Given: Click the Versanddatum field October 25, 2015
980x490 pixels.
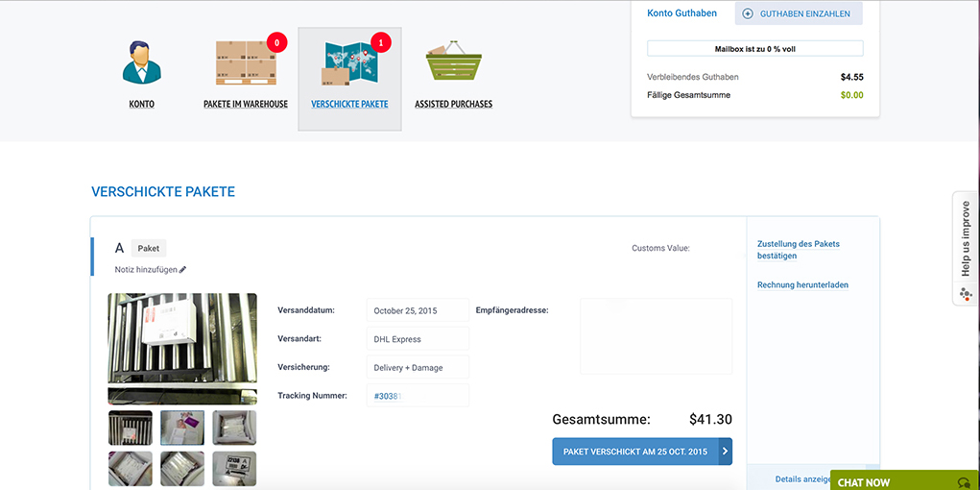Looking at the screenshot, I should 418,309.
